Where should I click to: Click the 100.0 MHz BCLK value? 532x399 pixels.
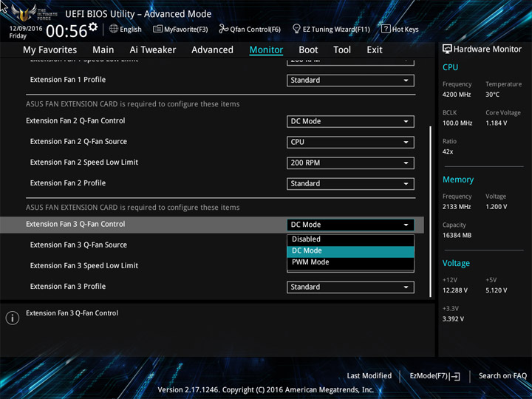coord(457,123)
